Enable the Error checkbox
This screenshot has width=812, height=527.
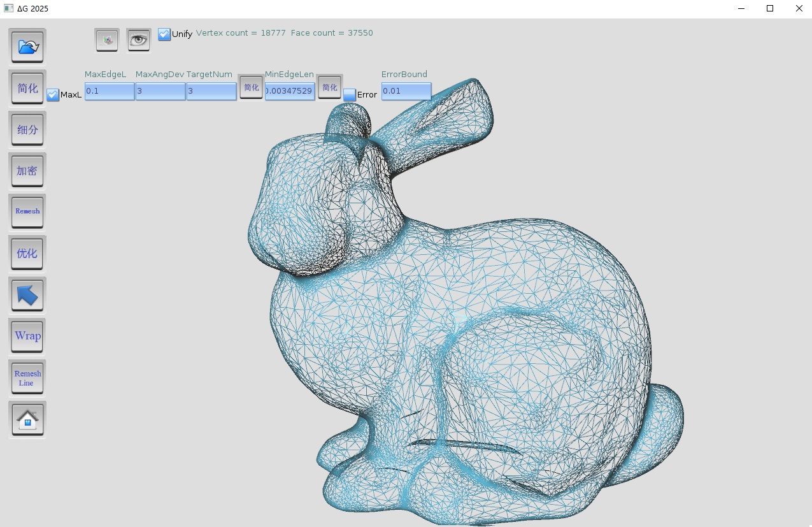(x=350, y=95)
